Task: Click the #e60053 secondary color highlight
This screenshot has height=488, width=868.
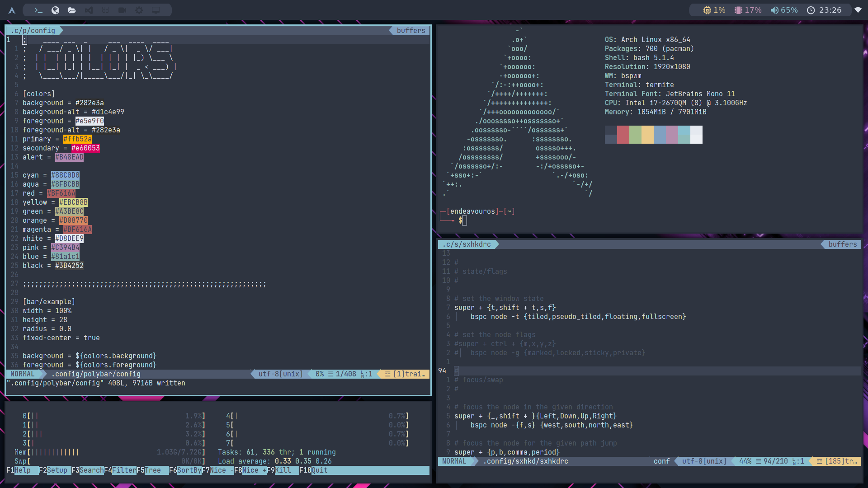Action: (85, 148)
